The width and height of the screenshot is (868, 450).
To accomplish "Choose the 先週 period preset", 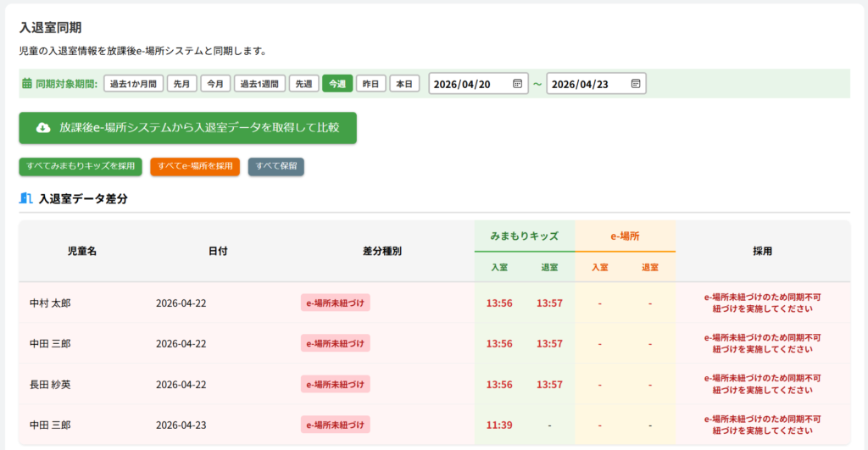I will [x=303, y=84].
